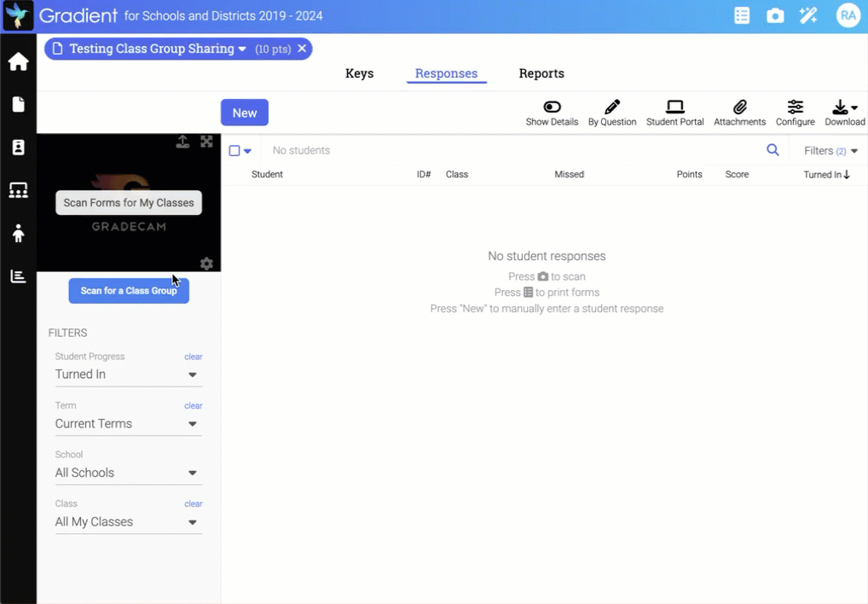Open the camera scan icon in header
868x604 pixels.
(774, 15)
